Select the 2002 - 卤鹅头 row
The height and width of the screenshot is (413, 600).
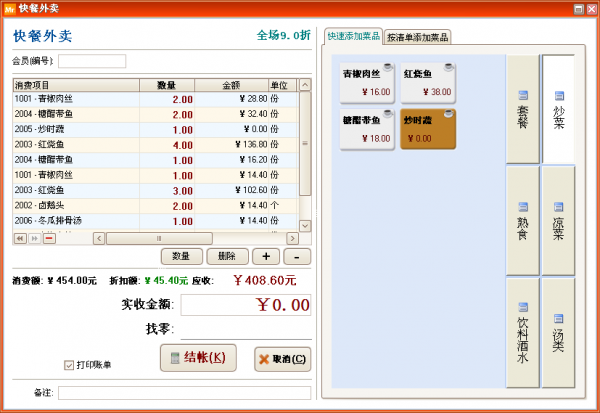(x=155, y=206)
